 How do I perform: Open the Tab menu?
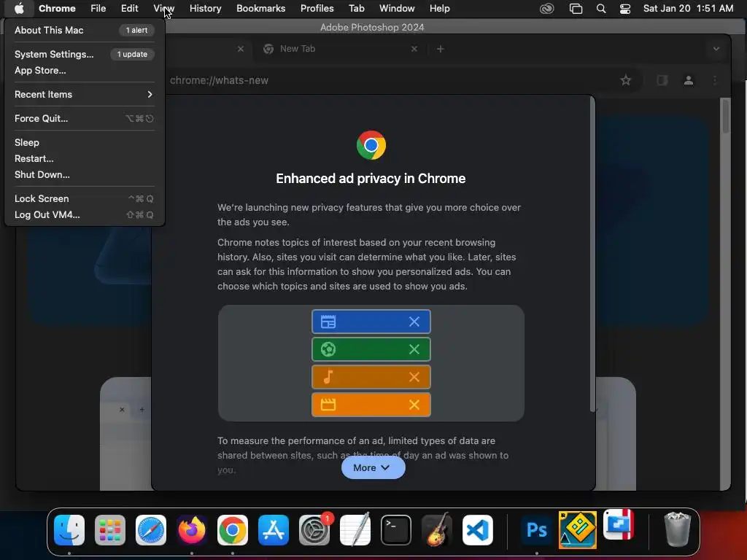pyautogui.click(x=356, y=8)
